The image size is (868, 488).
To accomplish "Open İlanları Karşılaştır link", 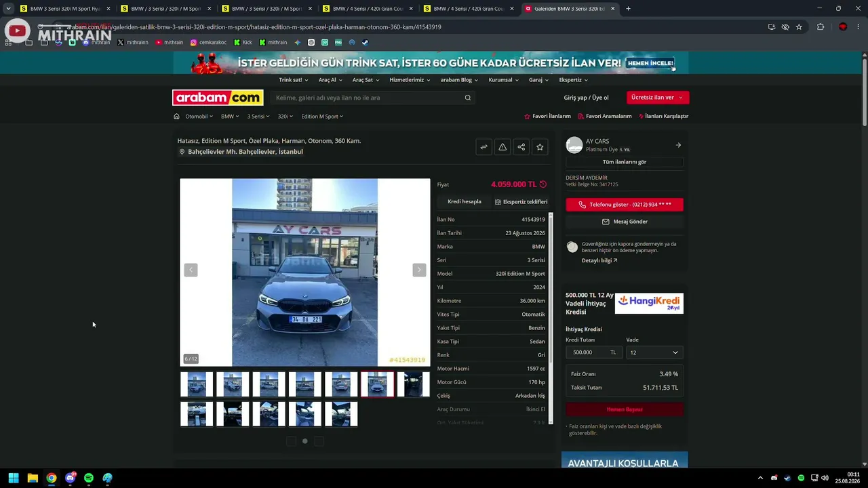I will click(x=663, y=117).
